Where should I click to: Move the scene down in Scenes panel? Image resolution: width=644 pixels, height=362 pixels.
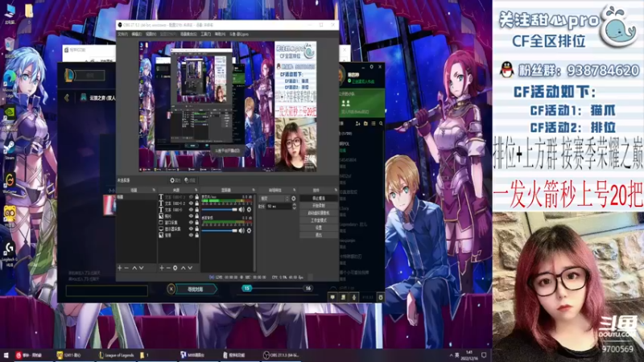click(x=142, y=268)
